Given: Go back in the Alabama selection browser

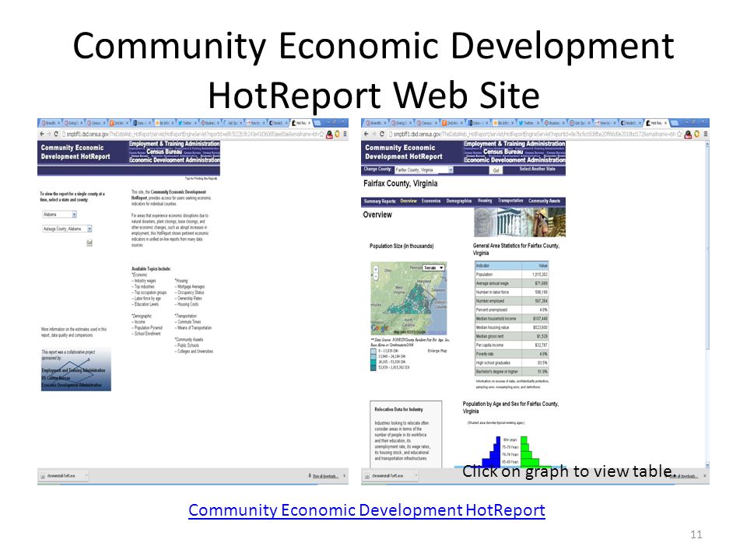Looking at the screenshot, I should [42, 135].
